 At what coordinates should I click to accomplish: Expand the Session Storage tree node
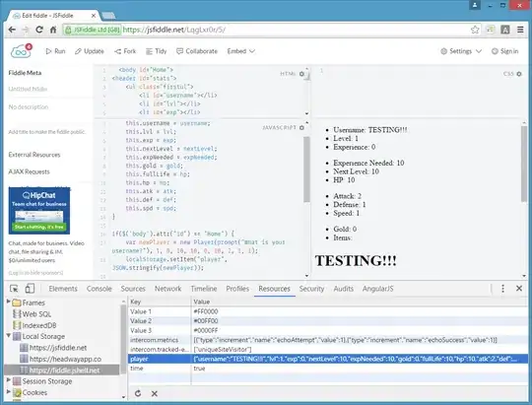click(9, 380)
